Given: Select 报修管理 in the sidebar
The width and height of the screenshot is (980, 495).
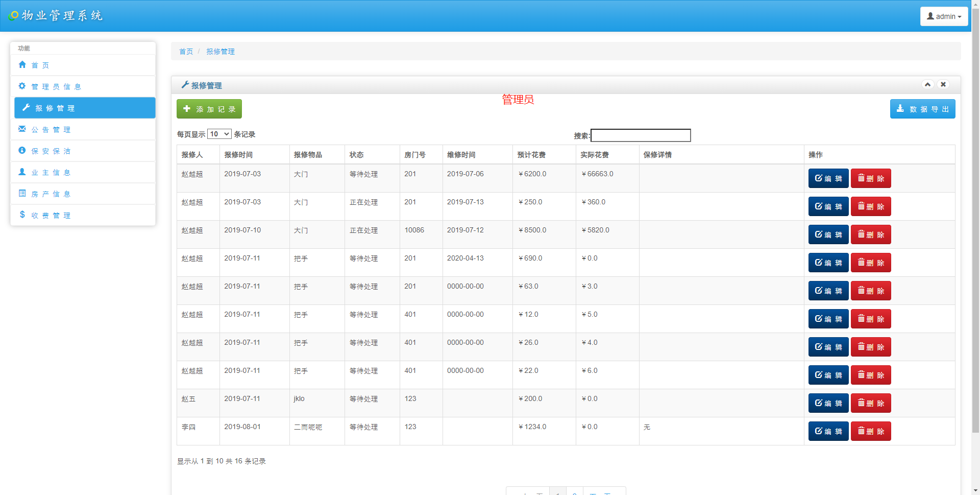Looking at the screenshot, I should click(85, 108).
